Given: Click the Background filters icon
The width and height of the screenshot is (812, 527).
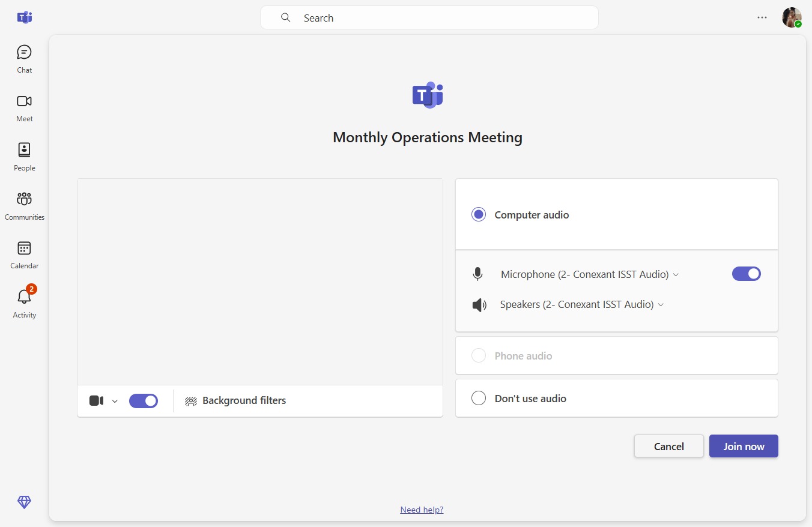Looking at the screenshot, I should [x=191, y=401].
